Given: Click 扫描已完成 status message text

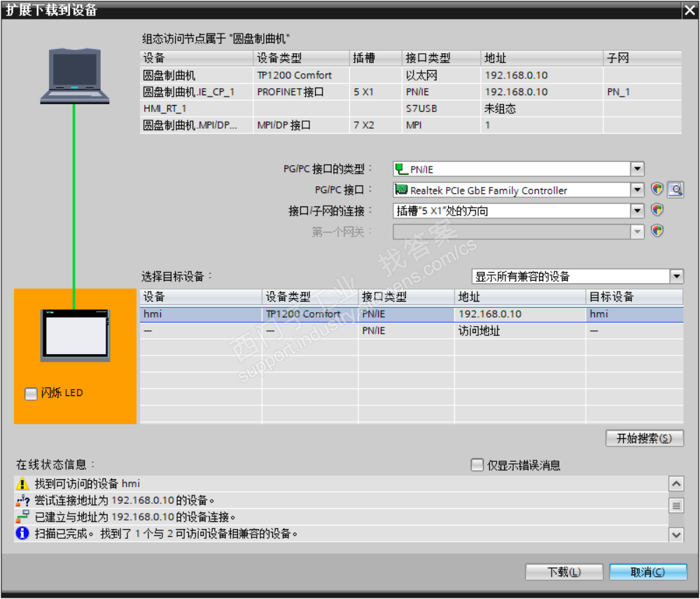Looking at the screenshot, I should click(166, 533).
